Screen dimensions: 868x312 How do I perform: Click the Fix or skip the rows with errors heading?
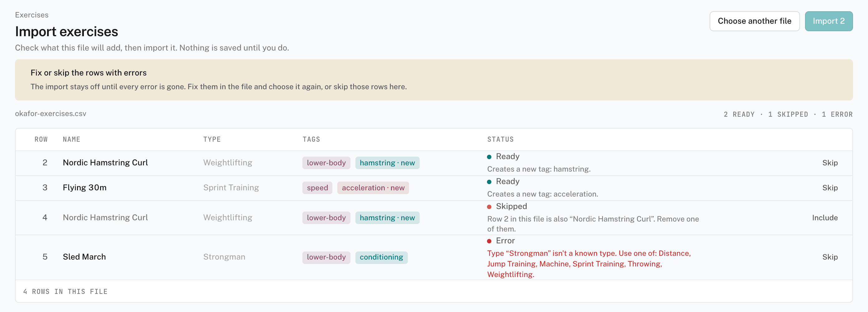(89, 73)
